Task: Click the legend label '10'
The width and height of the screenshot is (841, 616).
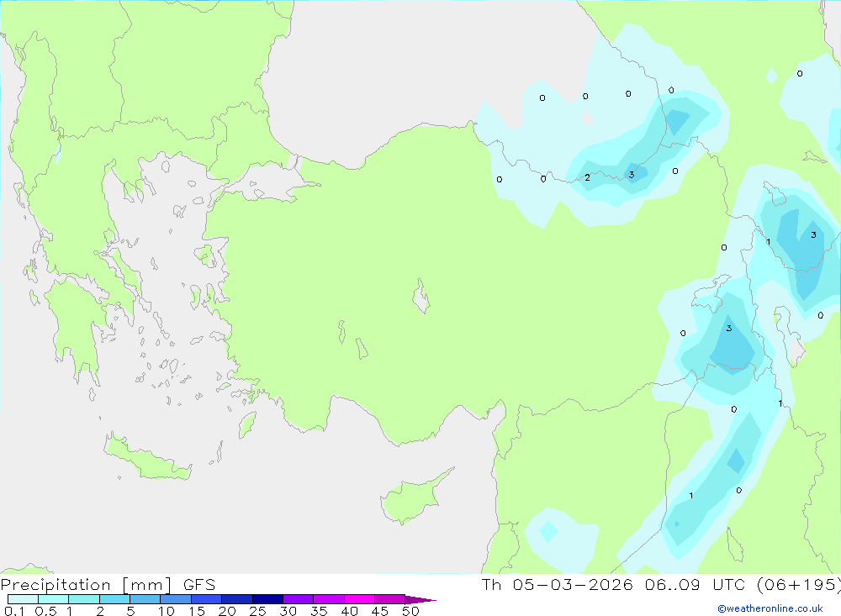Action: point(167,611)
